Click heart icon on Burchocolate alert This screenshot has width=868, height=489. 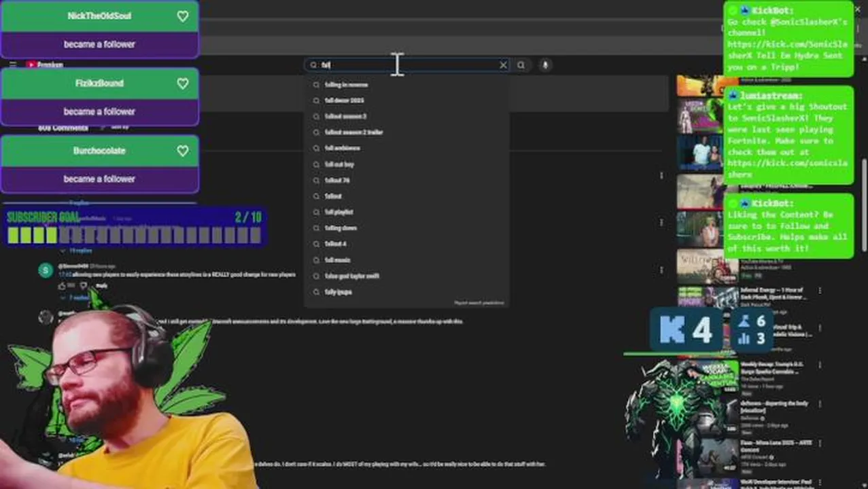(182, 151)
